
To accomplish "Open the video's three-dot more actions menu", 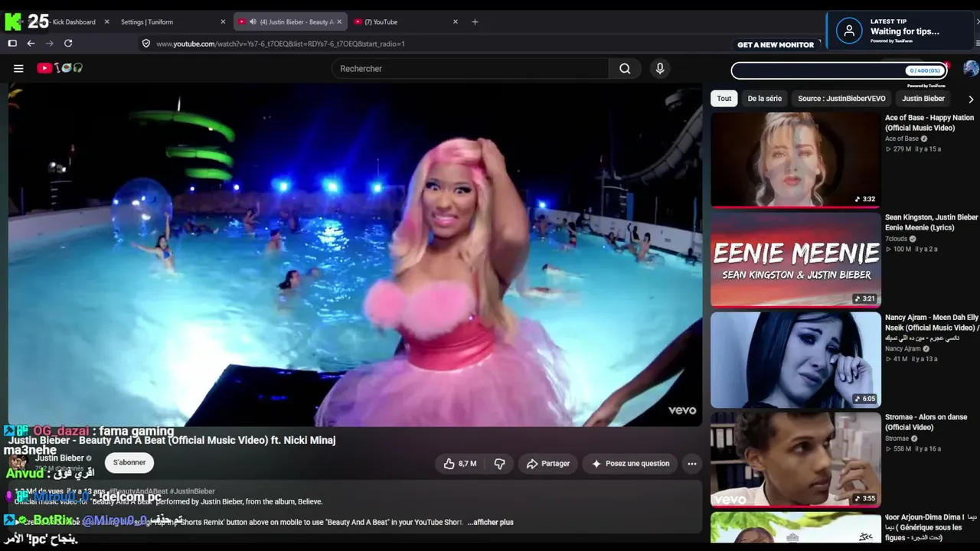I will coord(692,464).
